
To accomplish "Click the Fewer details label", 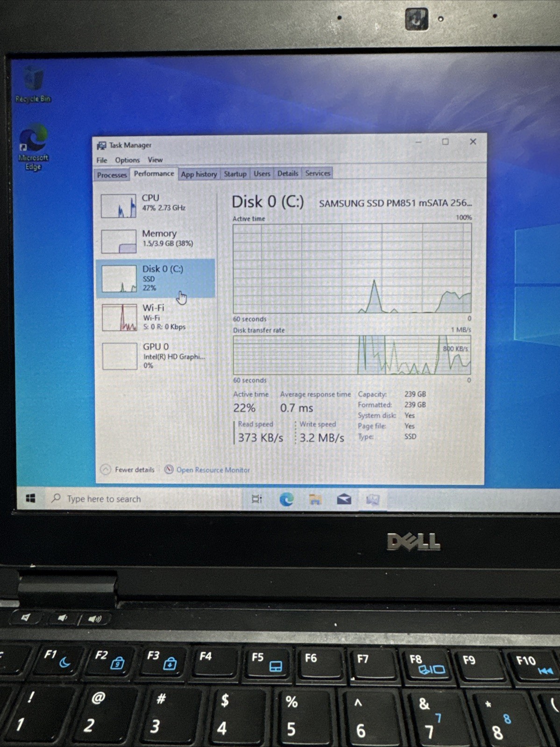I will [135, 470].
